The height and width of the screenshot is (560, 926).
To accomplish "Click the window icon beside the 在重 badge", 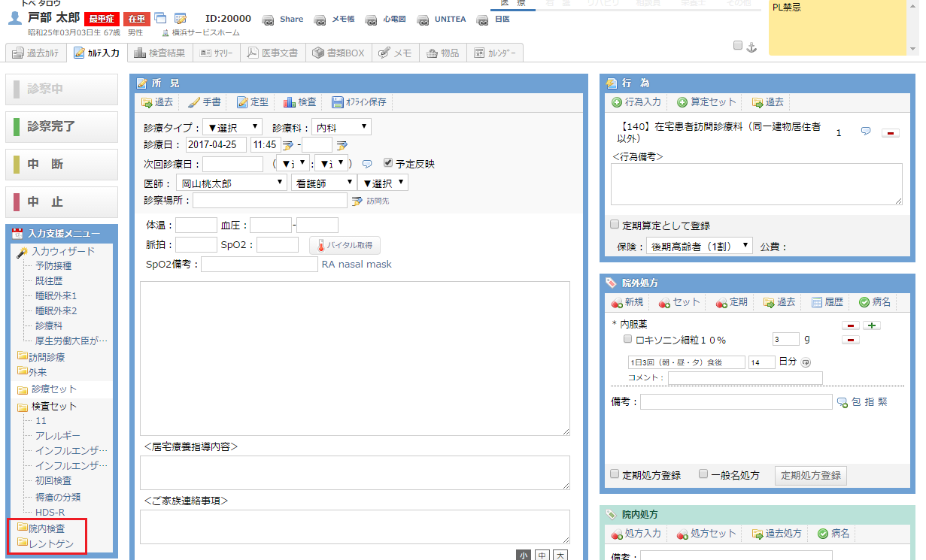I will tap(160, 18).
